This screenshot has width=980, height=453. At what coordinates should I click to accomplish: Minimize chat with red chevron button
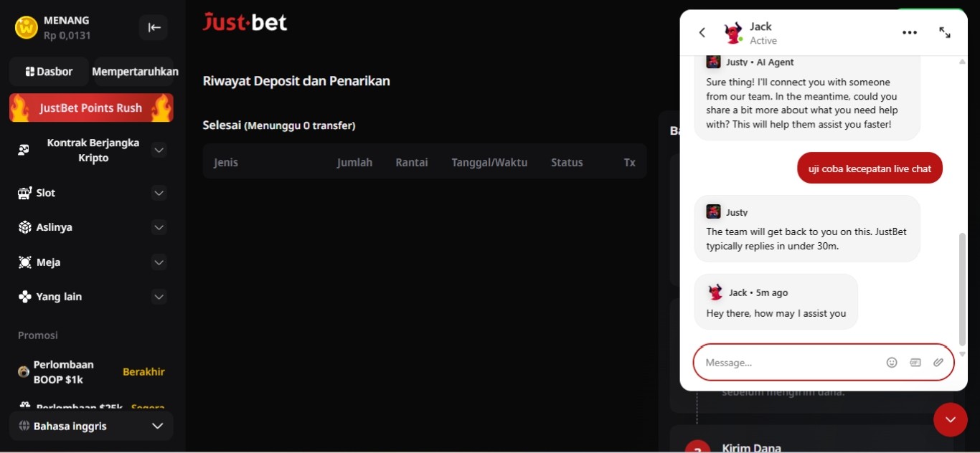pos(951,419)
